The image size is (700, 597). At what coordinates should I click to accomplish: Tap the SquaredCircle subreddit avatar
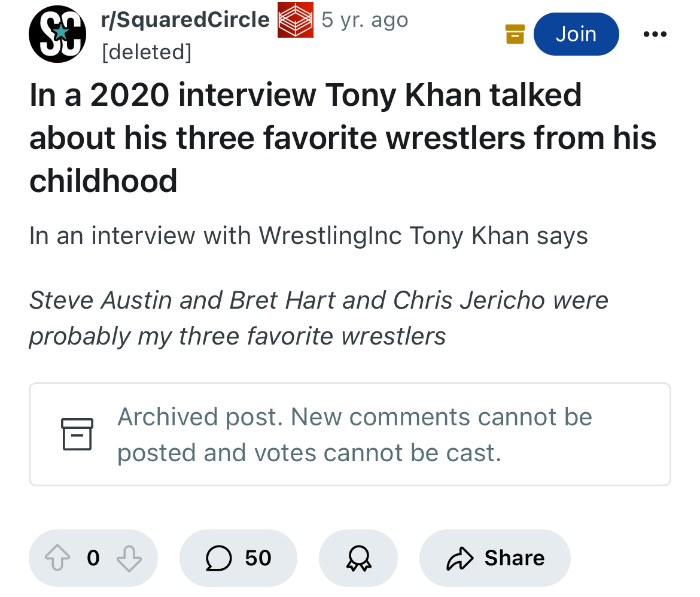pos(57,35)
